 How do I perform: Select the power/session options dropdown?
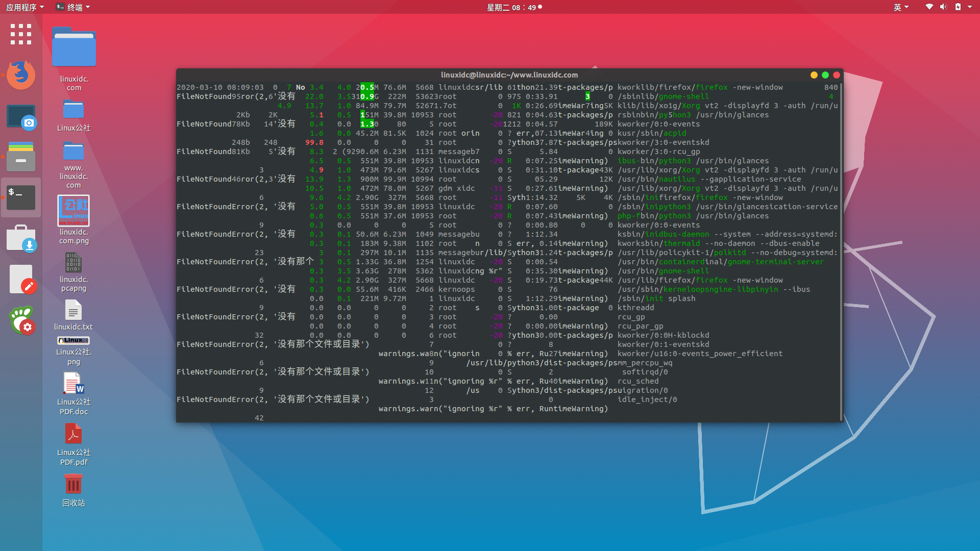(972, 8)
